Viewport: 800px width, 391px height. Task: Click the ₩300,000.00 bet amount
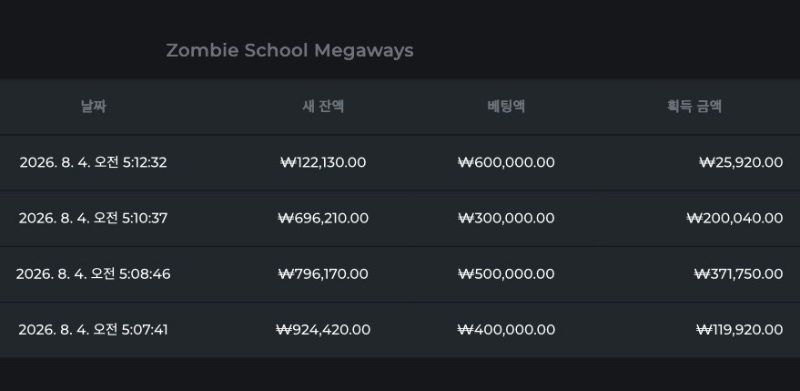506,218
